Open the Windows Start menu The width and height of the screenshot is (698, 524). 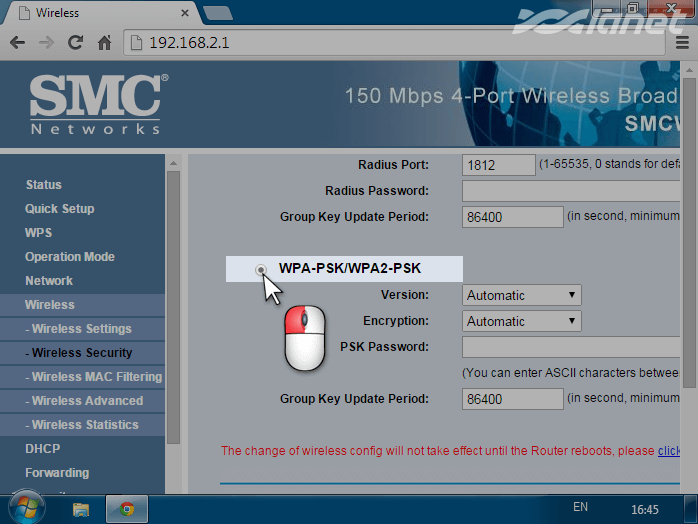click(26, 508)
